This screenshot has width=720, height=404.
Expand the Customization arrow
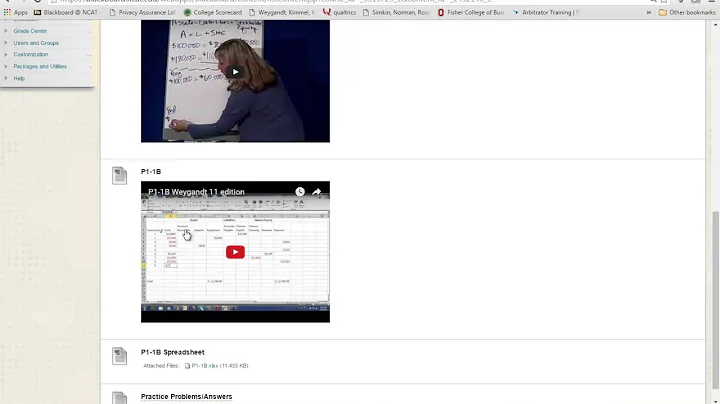[x=6, y=55]
